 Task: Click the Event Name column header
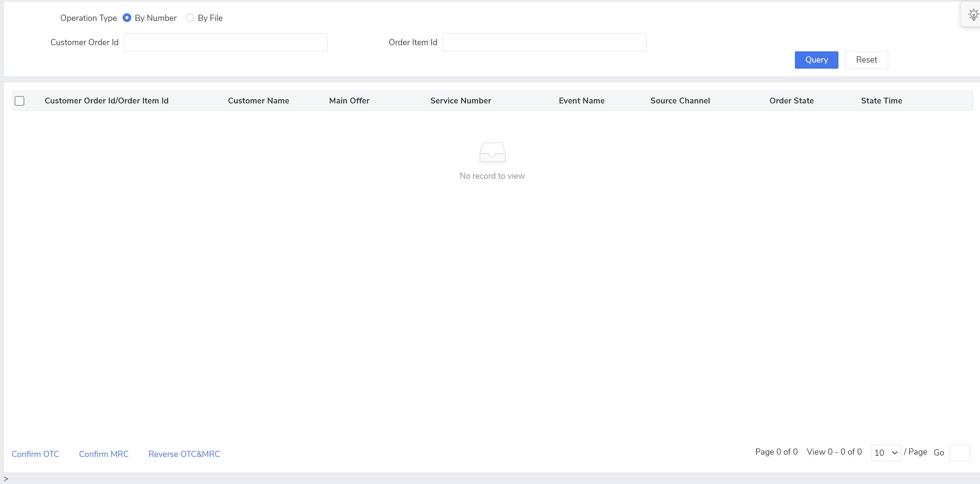coord(581,100)
